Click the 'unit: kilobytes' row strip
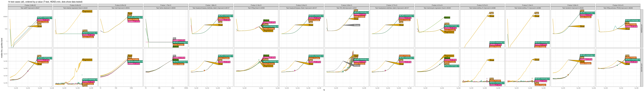The width and height of the screenshot is (644, 92). (641, 29)
